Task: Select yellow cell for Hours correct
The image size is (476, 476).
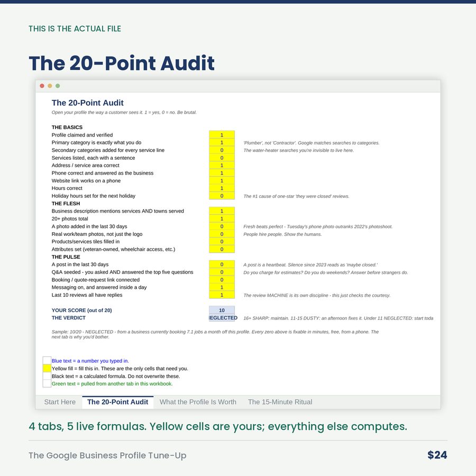Action: (222, 188)
